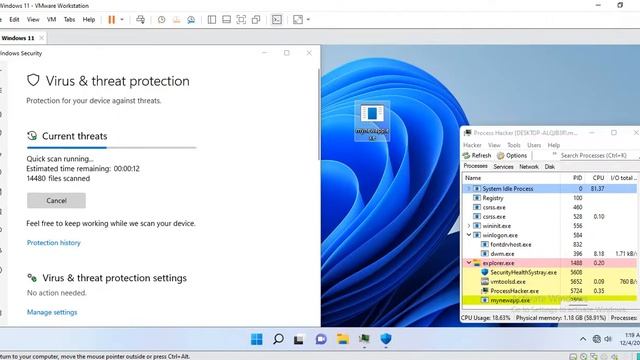Image resolution: width=640 pixels, height=360 pixels.
Task: Expand the System Idle Process node
Action: [469, 189]
